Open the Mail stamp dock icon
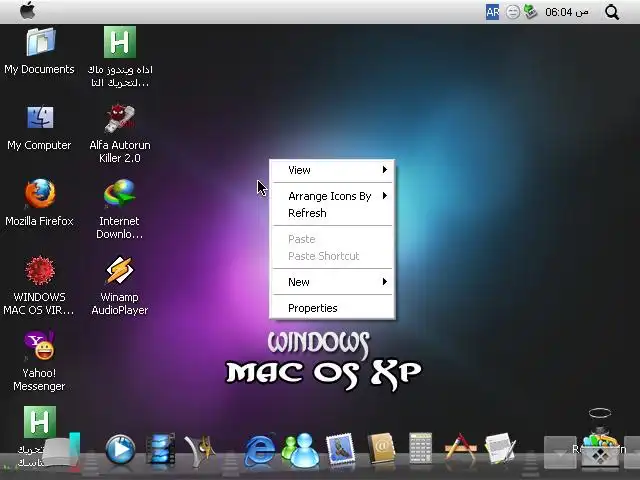 point(340,449)
